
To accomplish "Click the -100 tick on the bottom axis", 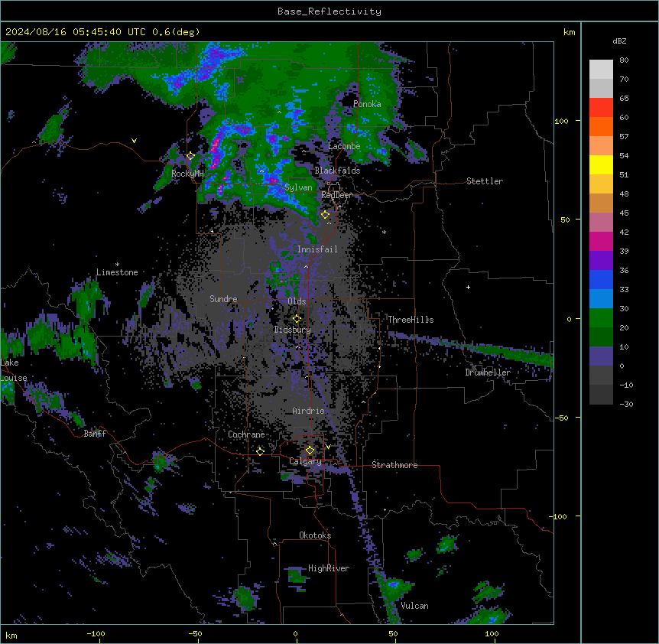I will (x=96, y=633).
